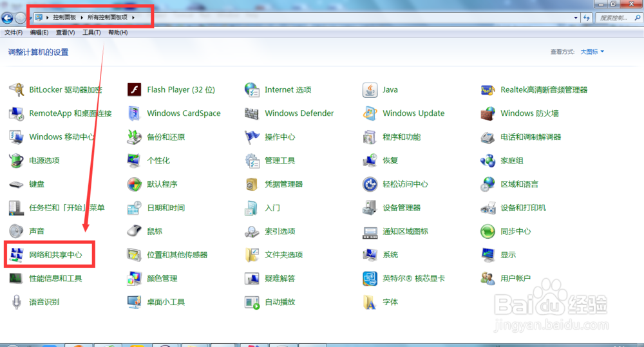Open the 英特尔® 核芯显卡 icon
Viewport: 644px width, 347px height.
370,278
